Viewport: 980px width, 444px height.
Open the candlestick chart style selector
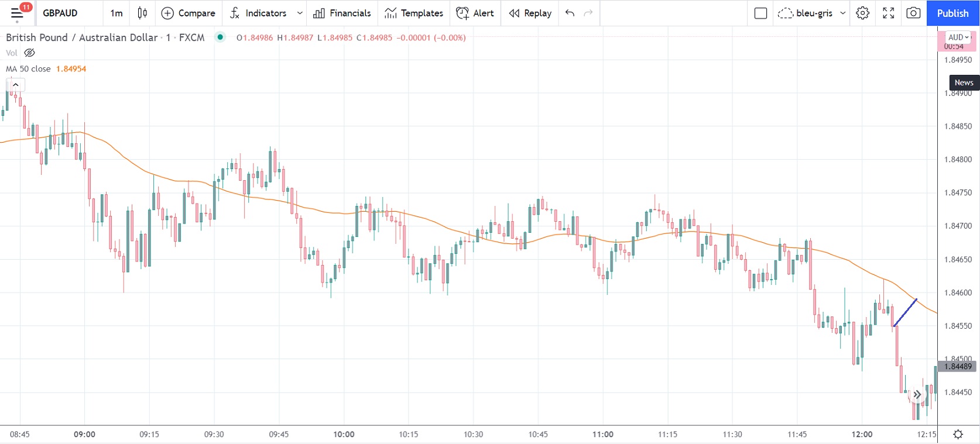[142, 13]
